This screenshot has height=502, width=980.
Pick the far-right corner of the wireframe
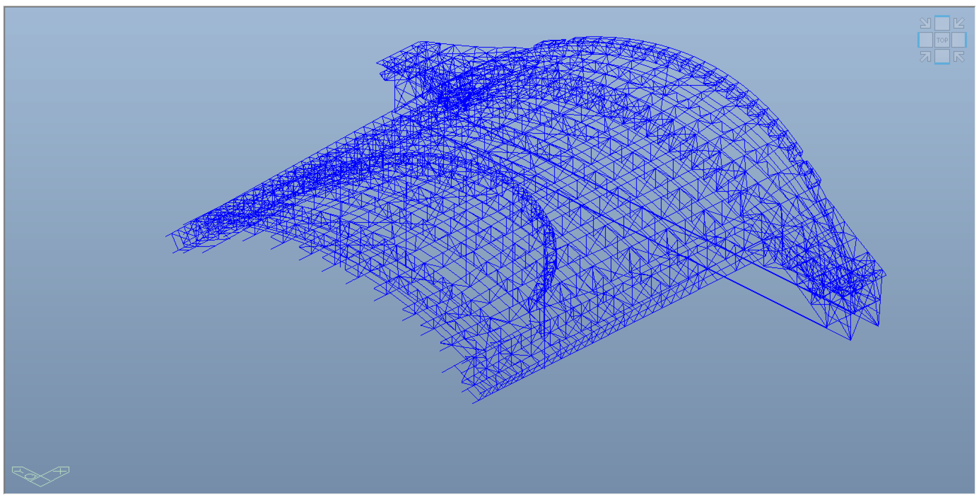click(885, 275)
